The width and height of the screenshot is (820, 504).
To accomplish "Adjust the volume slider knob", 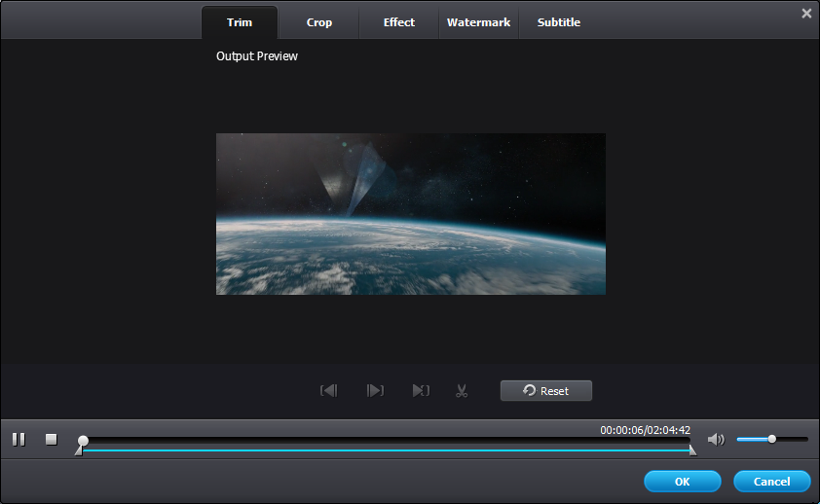I will [x=772, y=439].
